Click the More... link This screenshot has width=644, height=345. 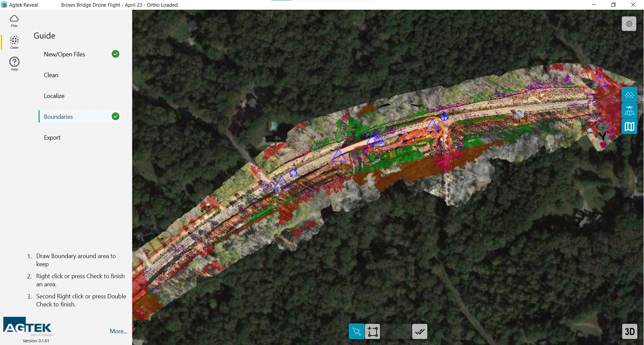(118, 331)
